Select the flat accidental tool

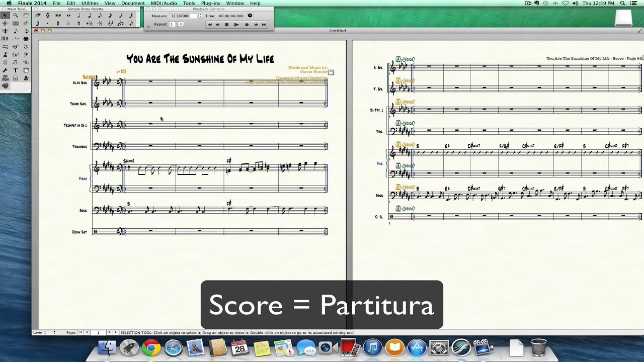pyautogui.click(x=68, y=24)
